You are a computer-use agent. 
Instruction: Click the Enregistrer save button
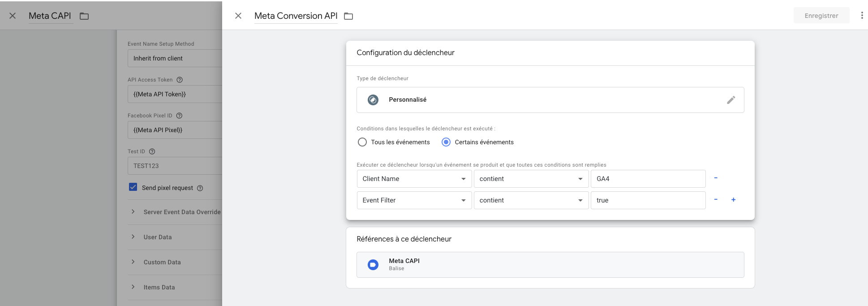pyautogui.click(x=821, y=16)
